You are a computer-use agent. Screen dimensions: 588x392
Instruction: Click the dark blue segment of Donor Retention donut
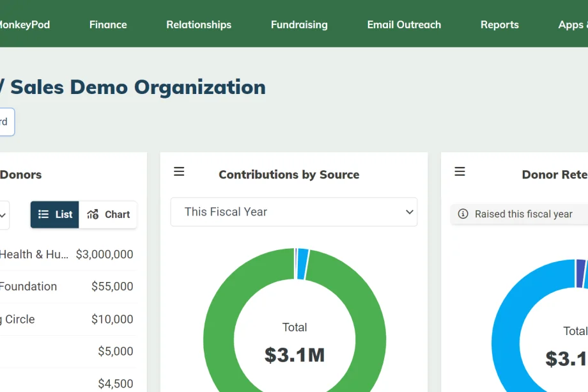[x=580, y=273]
